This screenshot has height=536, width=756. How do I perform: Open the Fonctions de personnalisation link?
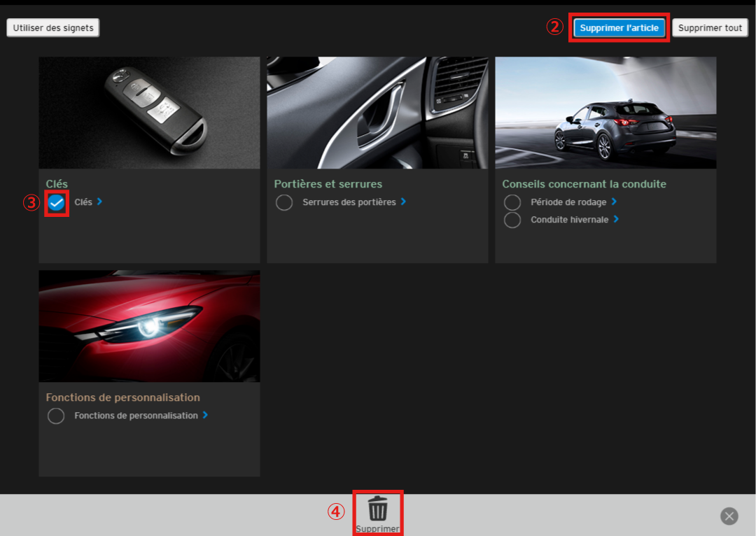click(x=136, y=416)
